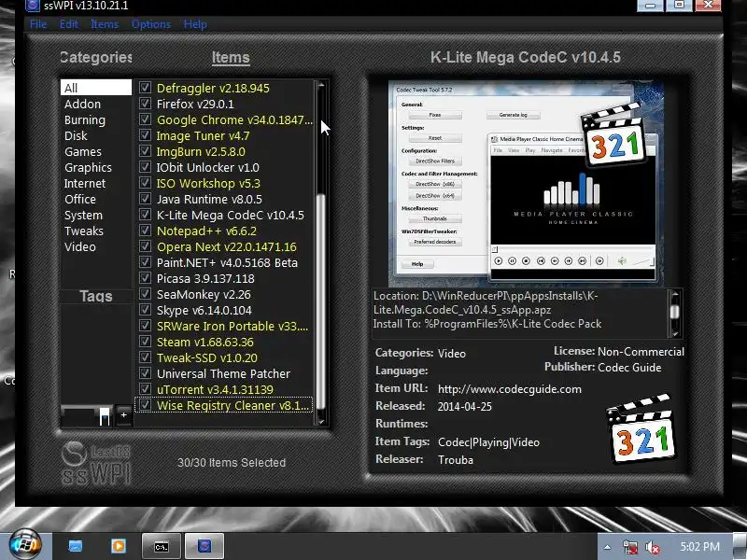The width and height of the screenshot is (747, 560).
Task: Click location box scroll down arrow
Action: pyautogui.click(x=674, y=333)
